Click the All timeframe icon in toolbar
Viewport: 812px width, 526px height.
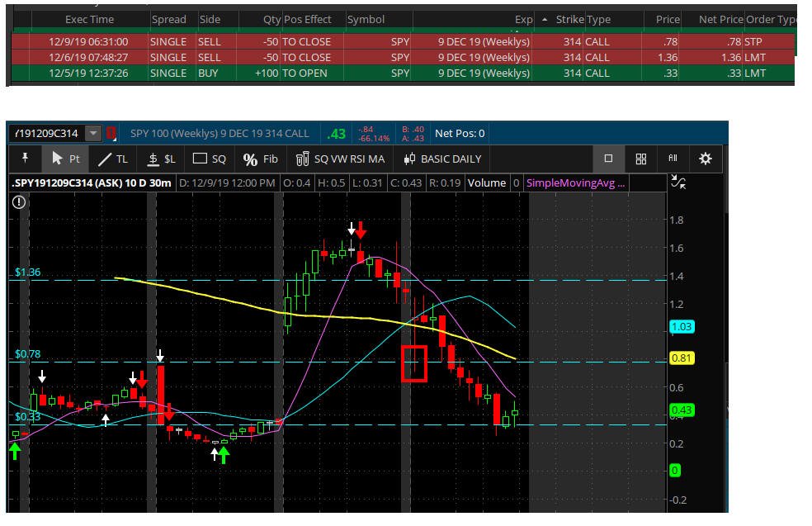pyautogui.click(x=673, y=158)
